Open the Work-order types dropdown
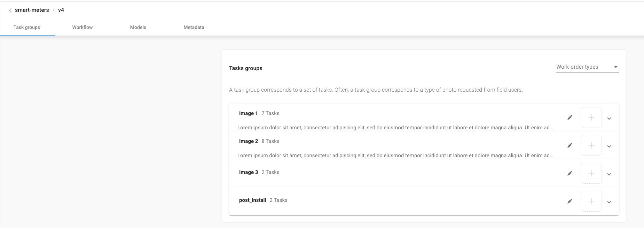The height and width of the screenshot is (228, 644). [587, 67]
